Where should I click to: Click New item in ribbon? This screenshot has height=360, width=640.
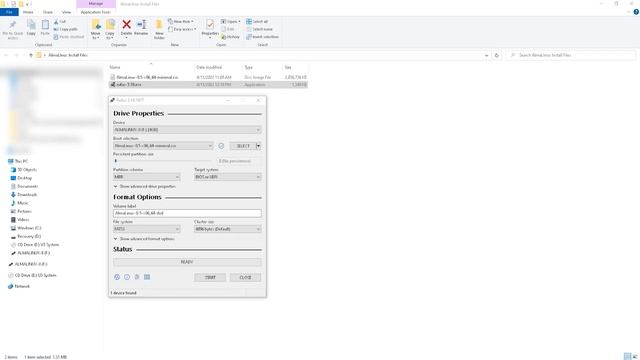(x=181, y=21)
